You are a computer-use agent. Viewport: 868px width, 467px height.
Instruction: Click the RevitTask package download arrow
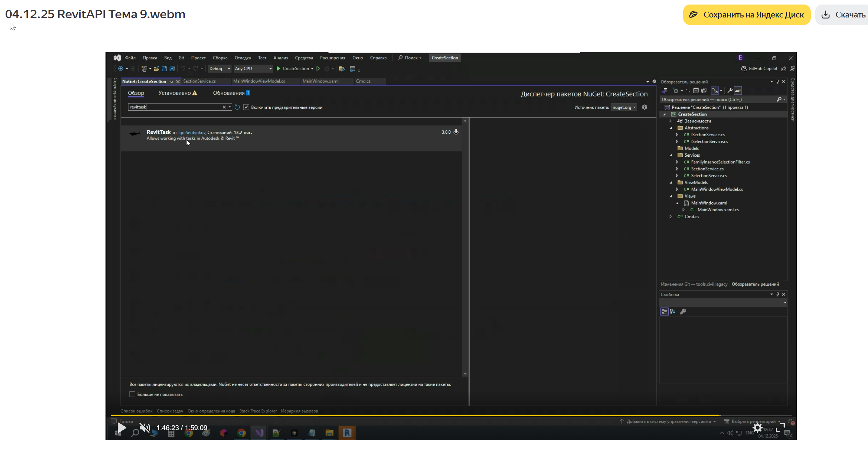click(x=456, y=132)
